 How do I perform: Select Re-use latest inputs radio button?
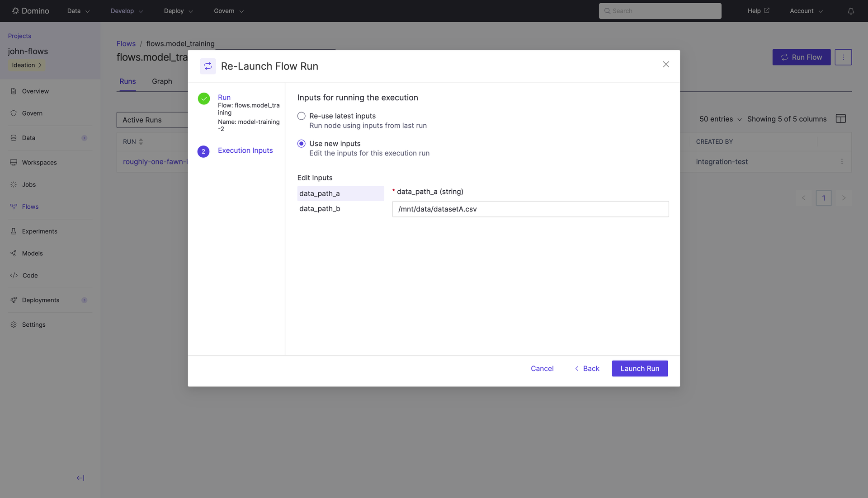301,116
